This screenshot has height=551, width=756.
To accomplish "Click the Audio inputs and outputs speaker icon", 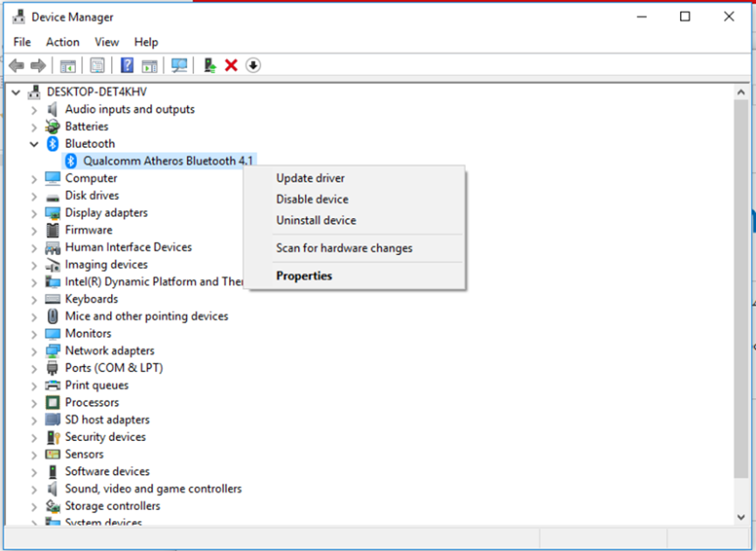I will (52, 109).
